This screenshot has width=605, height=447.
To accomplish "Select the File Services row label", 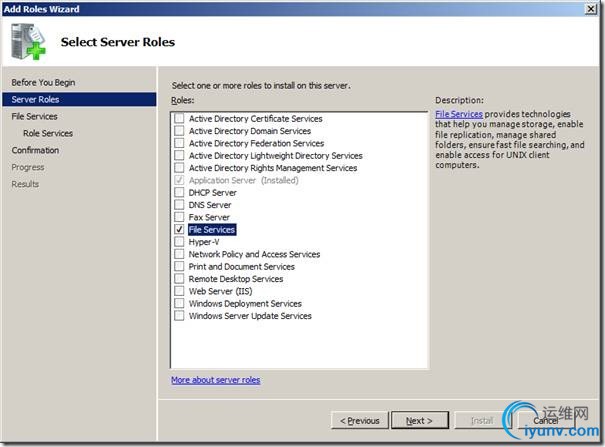I will coord(212,229).
